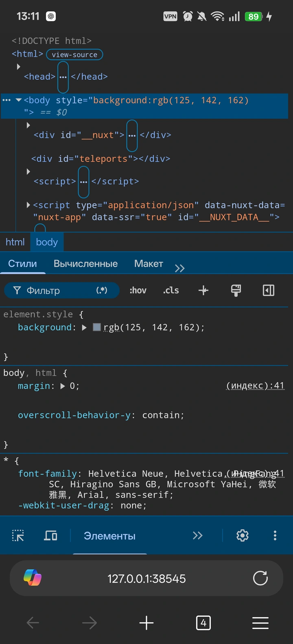Viewport: 293px width, 644px height.
Task: Toggle :hov element state button
Action: pos(138,290)
